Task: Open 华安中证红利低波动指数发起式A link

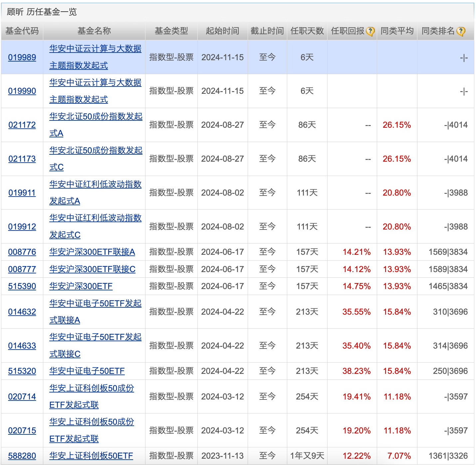Action: (95, 193)
